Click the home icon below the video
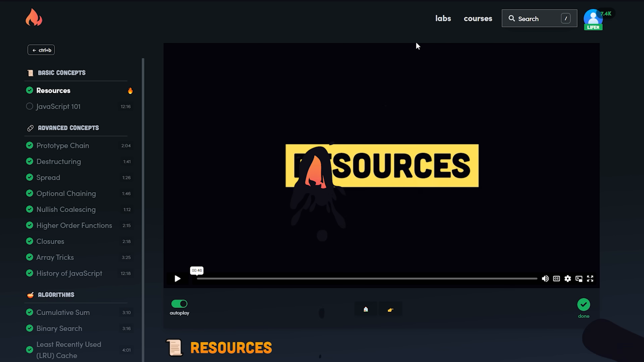Screen dimensions: 644x362 coord(366,309)
